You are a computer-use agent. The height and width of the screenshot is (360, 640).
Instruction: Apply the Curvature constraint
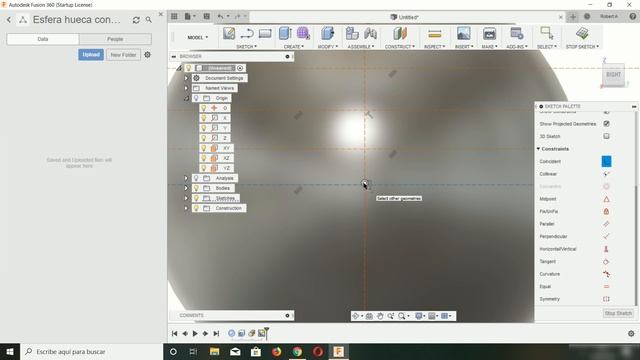click(x=606, y=274)
